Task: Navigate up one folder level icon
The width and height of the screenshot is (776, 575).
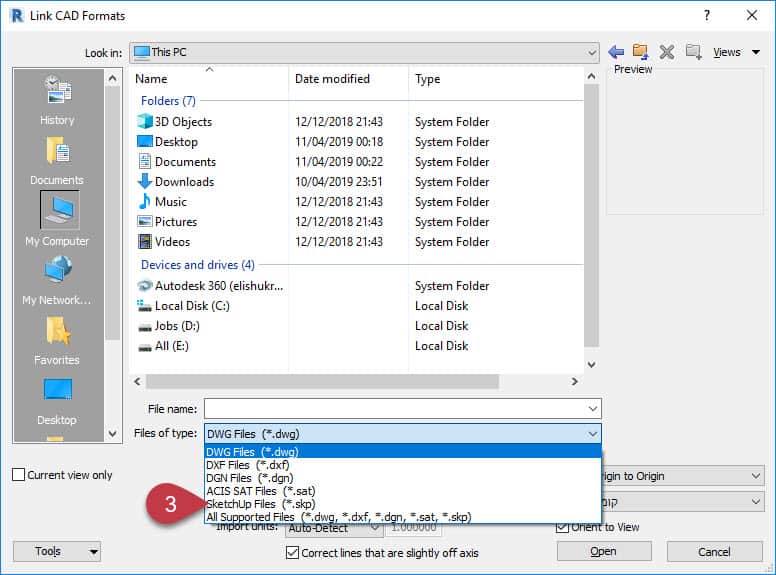Action: [x=640, y=51]
